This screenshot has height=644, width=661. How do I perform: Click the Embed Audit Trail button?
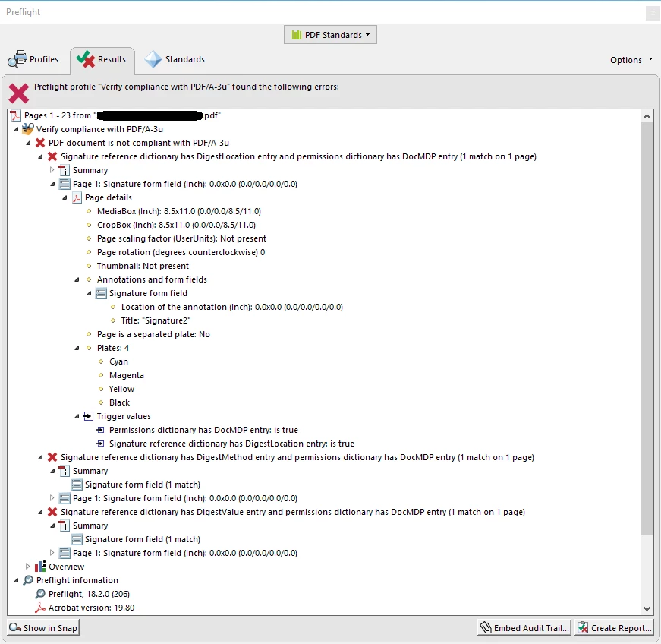point(524,627)
